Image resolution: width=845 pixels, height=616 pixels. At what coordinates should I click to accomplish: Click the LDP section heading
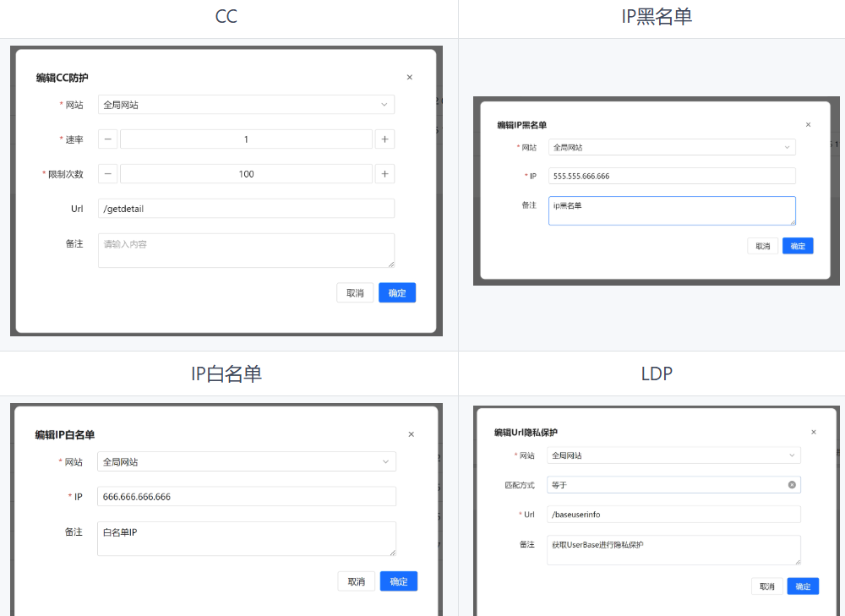(x=657, y=373)
